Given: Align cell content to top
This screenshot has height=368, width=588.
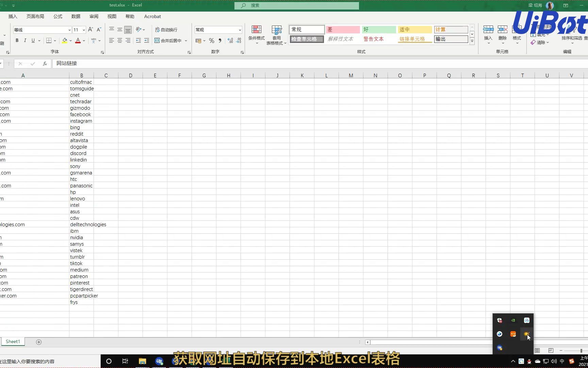Looking at the screenshot, I should point(112,30).
